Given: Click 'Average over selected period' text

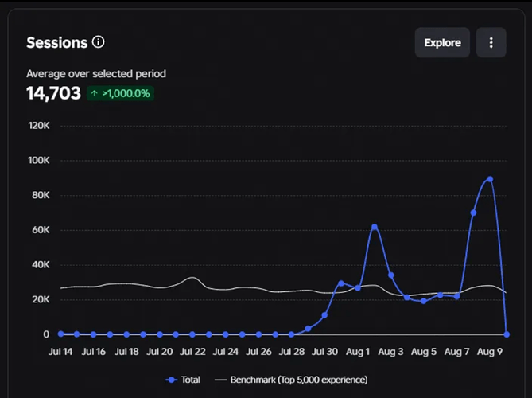Looking at the screenshot, I should tap(96, 74).
